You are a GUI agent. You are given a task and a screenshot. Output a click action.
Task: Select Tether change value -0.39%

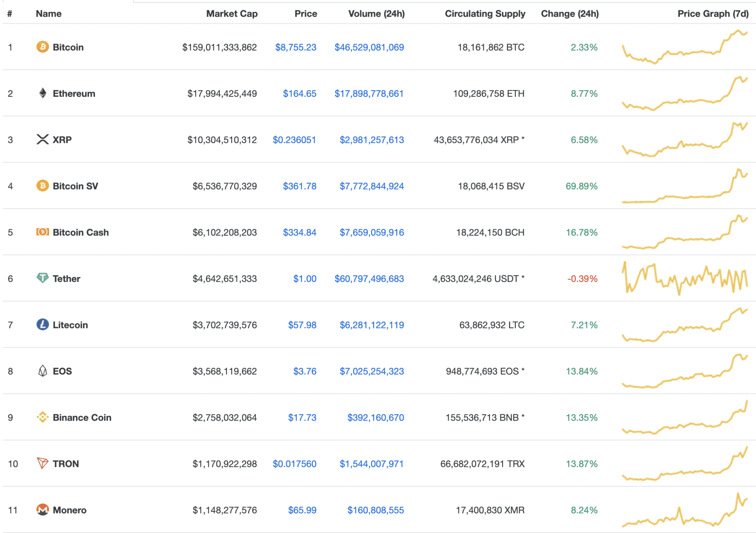pos(582,279)
